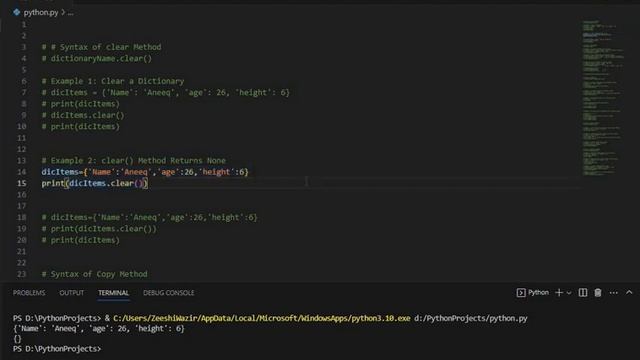640x360 pixels.
Task: Select the TERMINAL panel tab
Action: pos(113,293)
